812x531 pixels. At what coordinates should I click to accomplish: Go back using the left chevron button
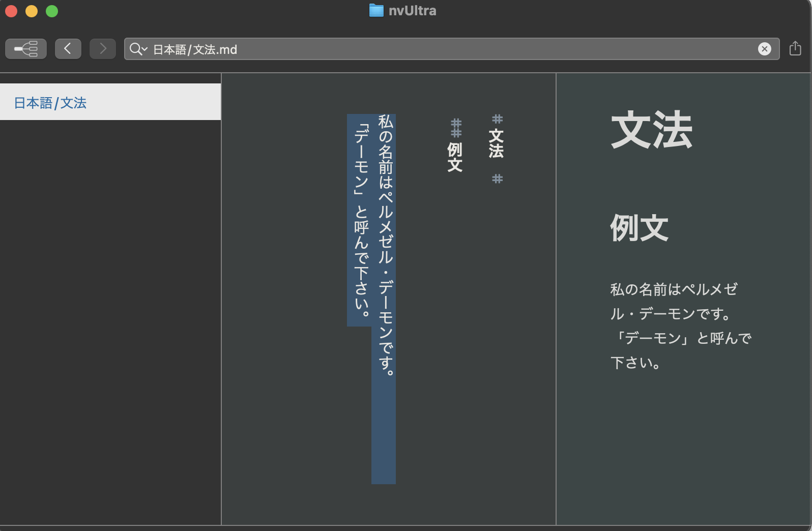[68, 49]
